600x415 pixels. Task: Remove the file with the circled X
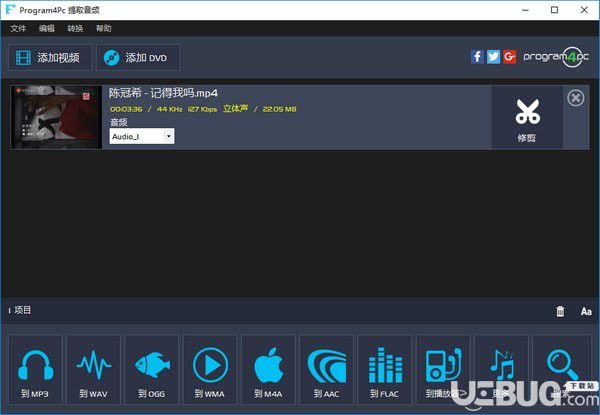pos(576,98)
